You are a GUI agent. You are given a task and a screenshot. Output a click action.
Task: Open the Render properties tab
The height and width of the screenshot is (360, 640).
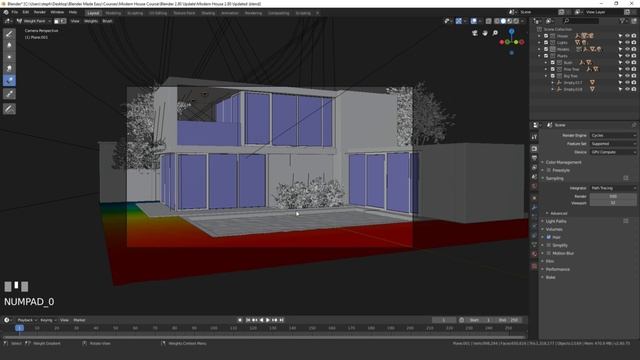[534, 149]
